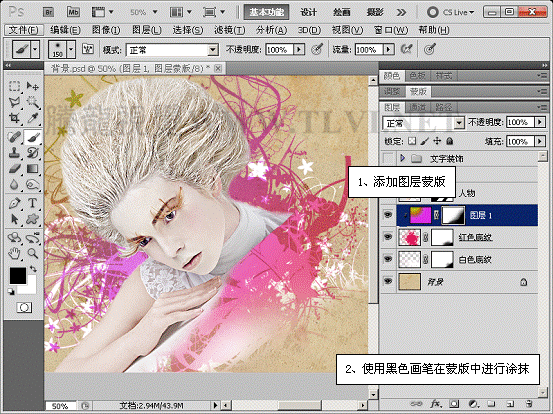553x414 pixels.
Task: Open brush flow slider arrow
Action: (389, 49)
